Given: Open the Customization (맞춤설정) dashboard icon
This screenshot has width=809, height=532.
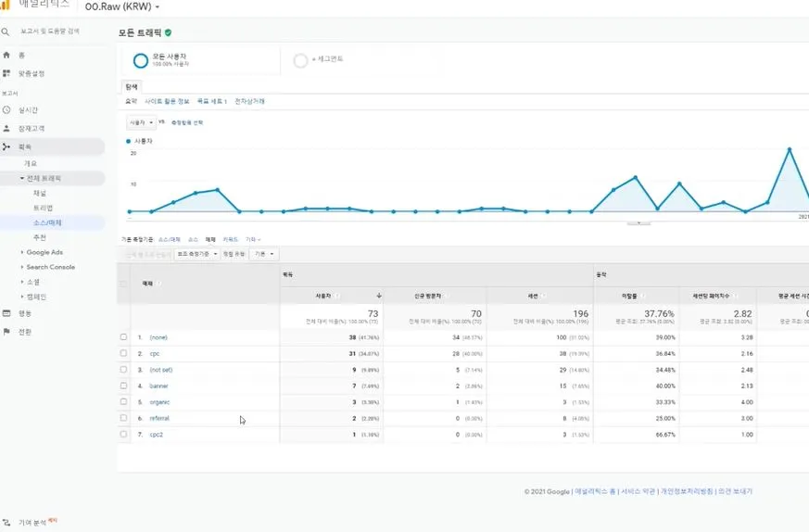Looking at the screenshot, I should pos(6,73).
